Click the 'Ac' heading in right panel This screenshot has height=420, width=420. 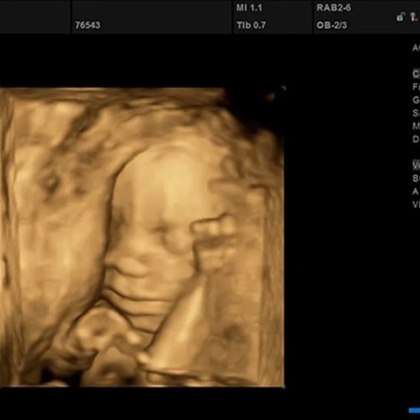pyautogui.click(x=416, y=48)
